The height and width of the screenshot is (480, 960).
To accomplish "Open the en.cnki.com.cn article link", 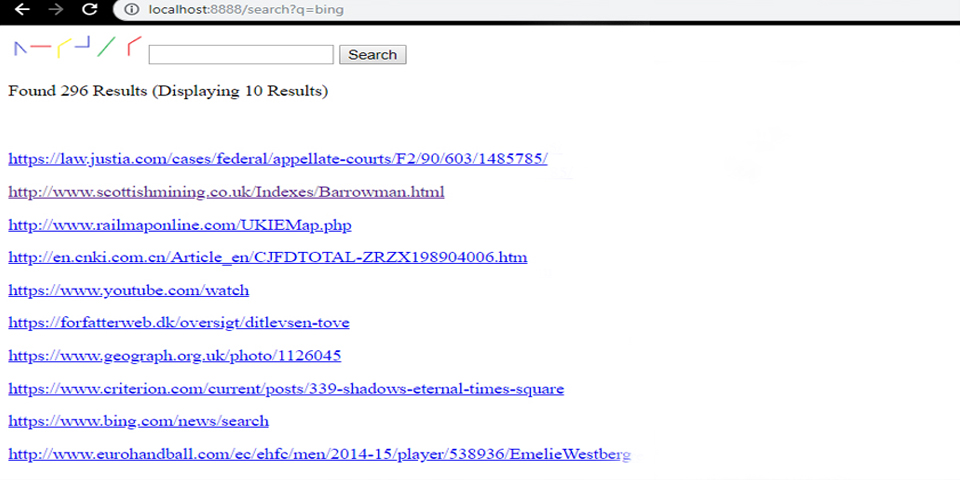I will click(267, 258).
